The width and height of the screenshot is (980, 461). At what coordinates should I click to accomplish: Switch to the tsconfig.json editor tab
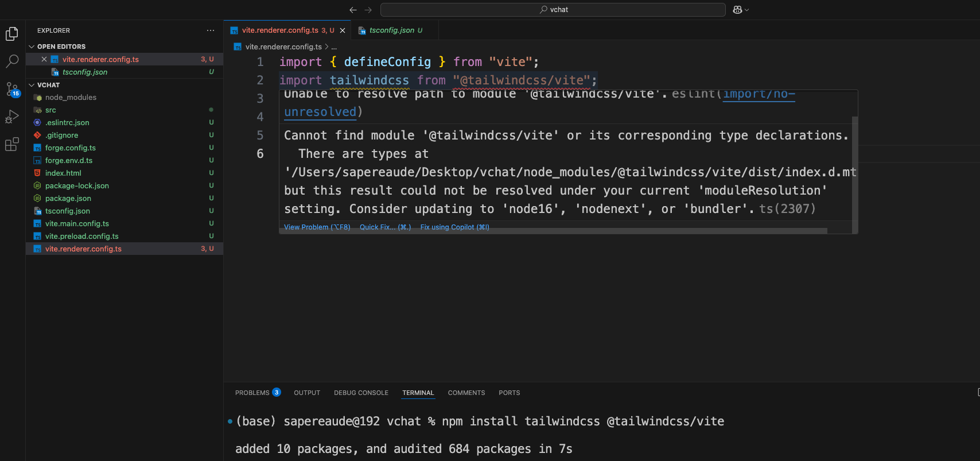(x=391, y=30)
